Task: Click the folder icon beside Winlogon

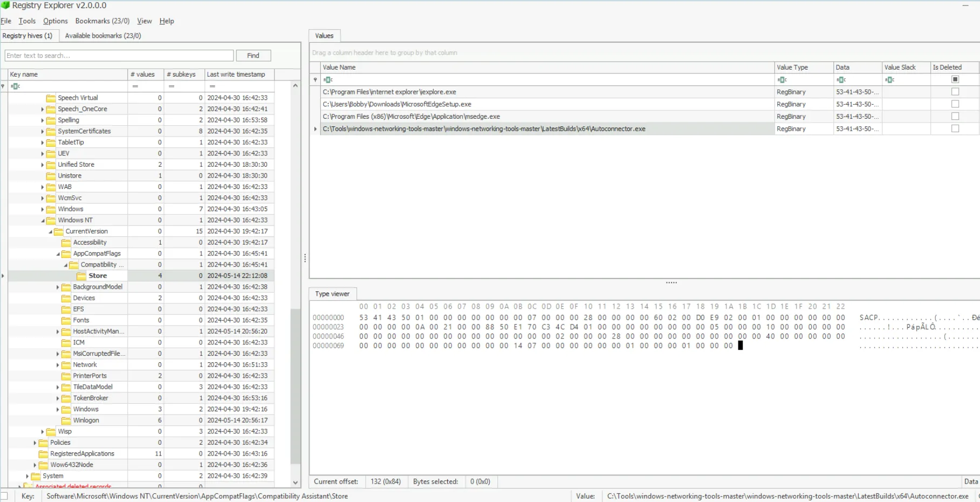Action: tap(67, 420)
